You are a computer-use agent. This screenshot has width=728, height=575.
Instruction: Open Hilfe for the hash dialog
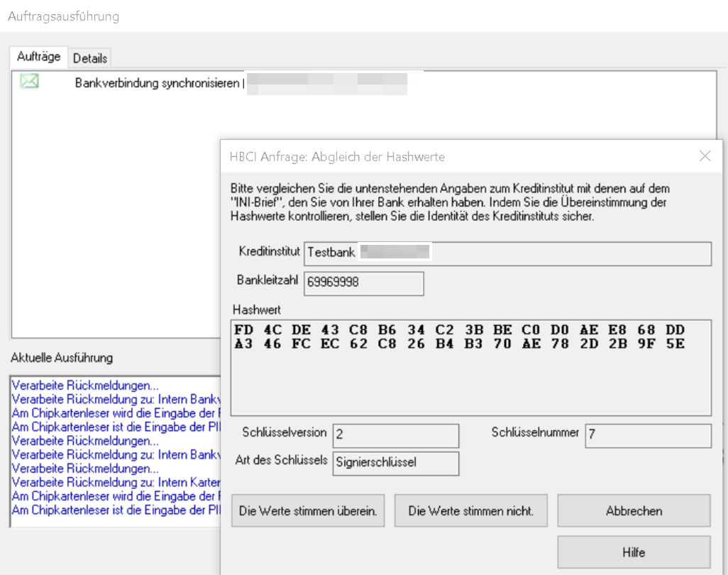(x=634, y=552)
